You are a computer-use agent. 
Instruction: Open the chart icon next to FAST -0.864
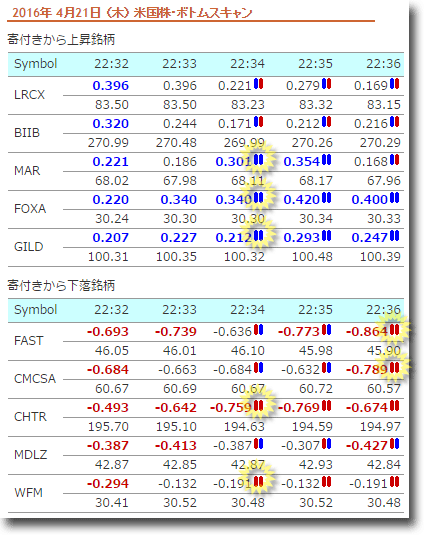(395, 330)
